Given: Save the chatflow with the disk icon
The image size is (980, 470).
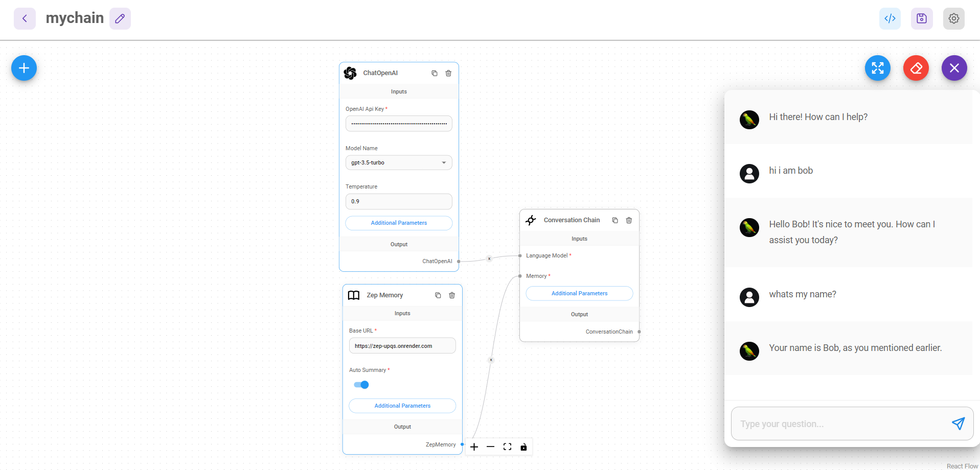Looking at the screenshot, I should click(921, 18).
